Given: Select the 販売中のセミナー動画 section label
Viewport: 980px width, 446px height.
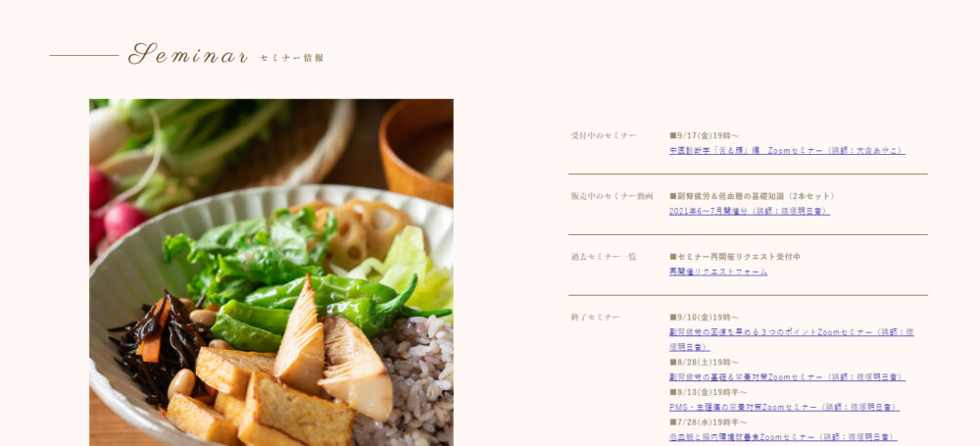Looking at the screenshot, I should click(x=612, y=196).
